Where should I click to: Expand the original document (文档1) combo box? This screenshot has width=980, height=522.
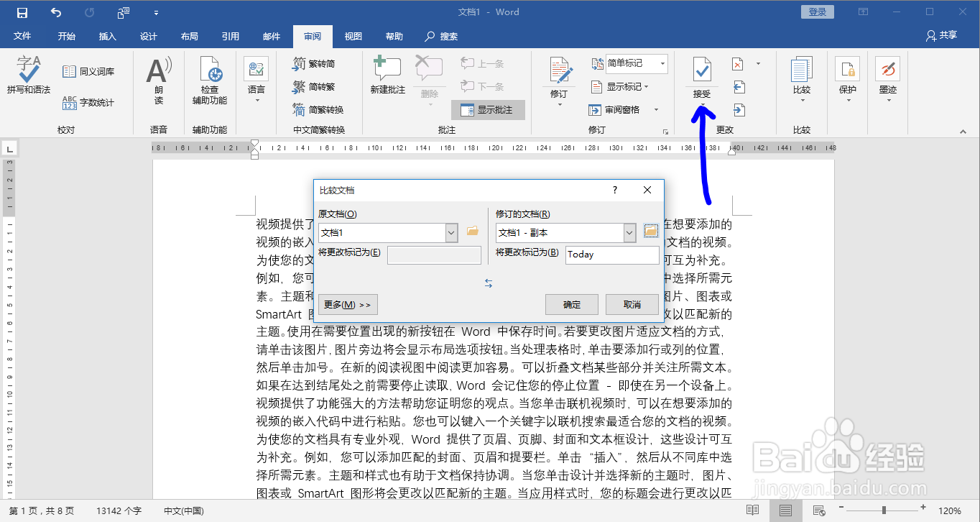point(452,233)
